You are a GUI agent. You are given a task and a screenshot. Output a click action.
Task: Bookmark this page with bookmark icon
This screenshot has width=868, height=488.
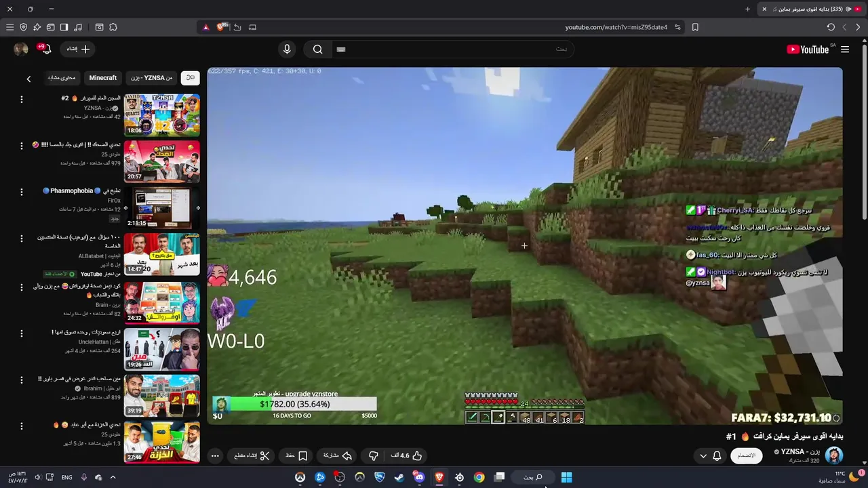(x=695, y=27)
